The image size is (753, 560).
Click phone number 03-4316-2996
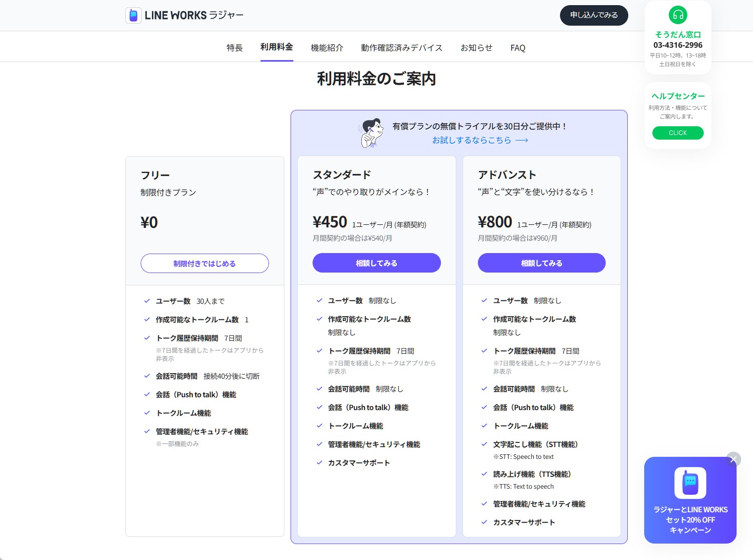(x=678, y=45)
